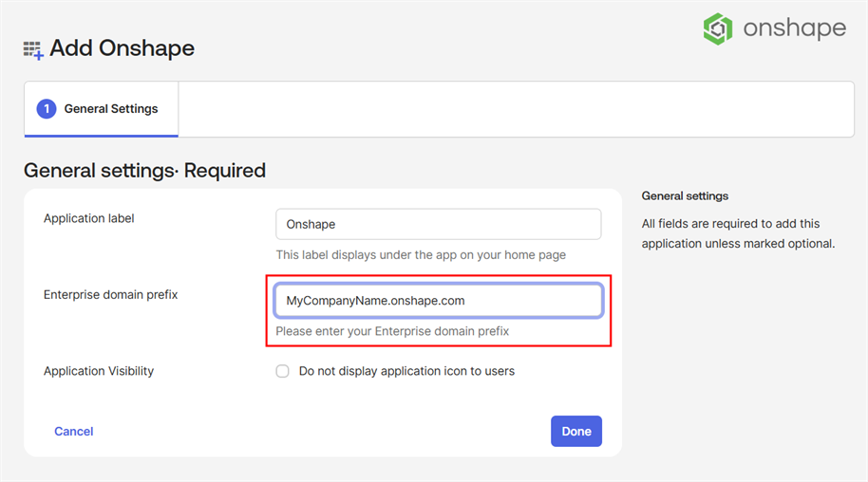
Task: Click the empty area of the step tab bar
Action: [x=513, y=109]
